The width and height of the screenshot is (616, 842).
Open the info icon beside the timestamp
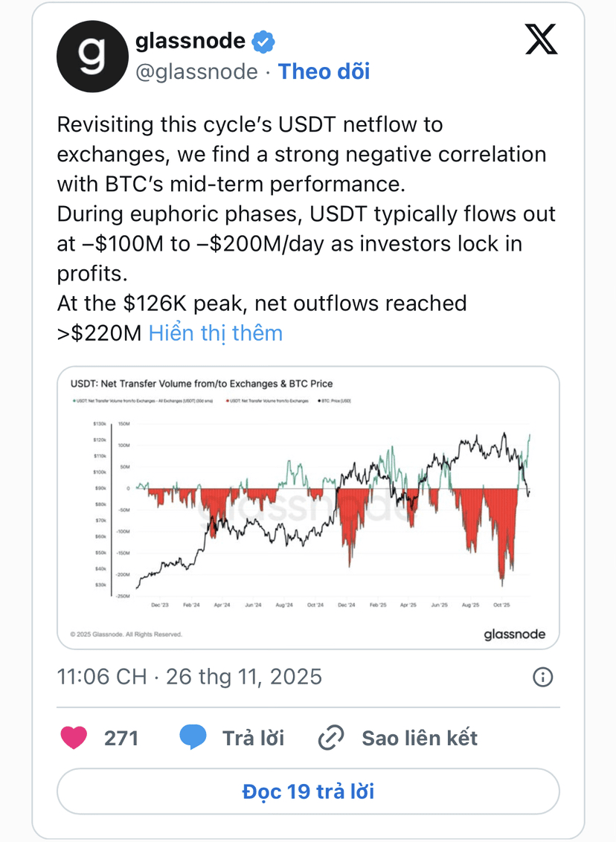pos(543,676)
